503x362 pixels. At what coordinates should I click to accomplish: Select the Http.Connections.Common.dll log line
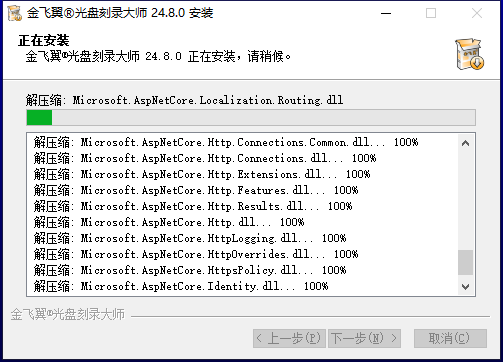[x=226, y=142]
